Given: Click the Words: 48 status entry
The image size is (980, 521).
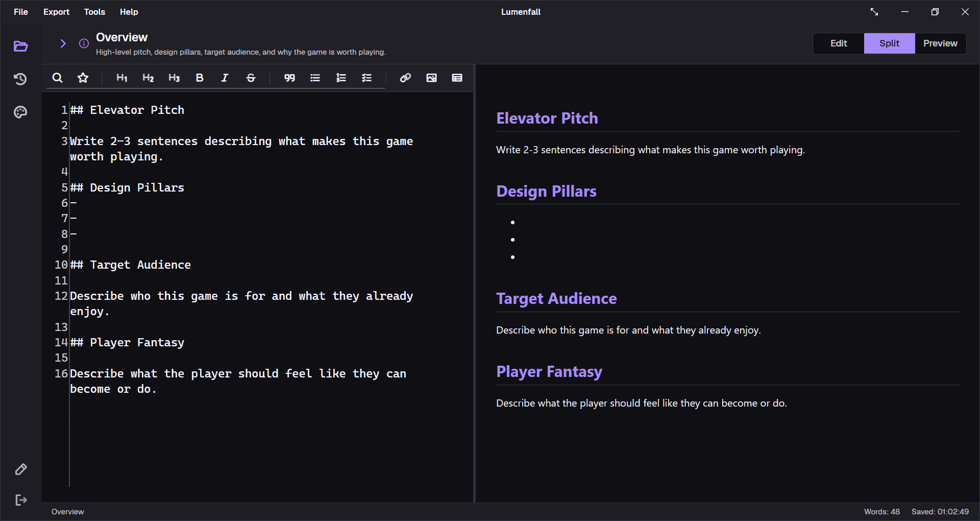Looking at the screenshot, I should pyautogui.click(x=881, y=512).
